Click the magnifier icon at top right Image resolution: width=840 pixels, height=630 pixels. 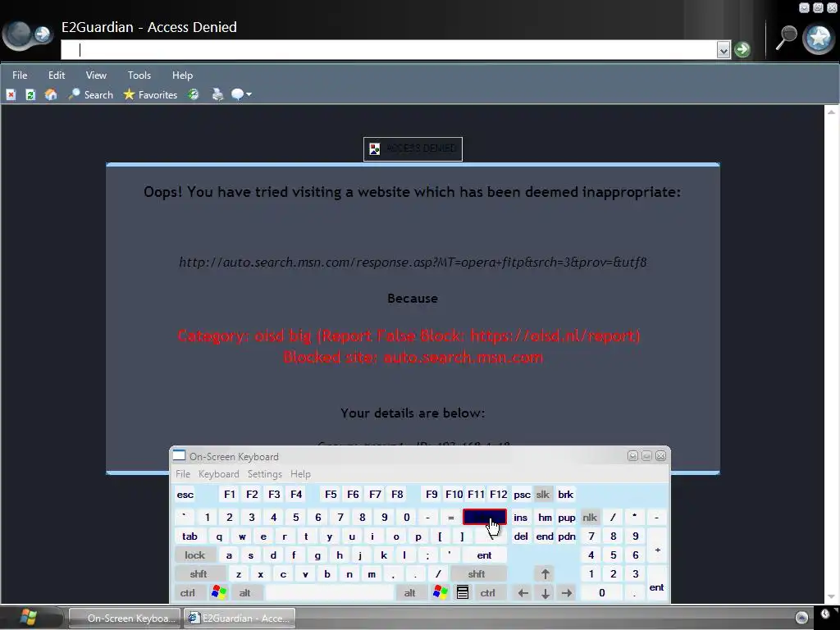pos(787,38)
